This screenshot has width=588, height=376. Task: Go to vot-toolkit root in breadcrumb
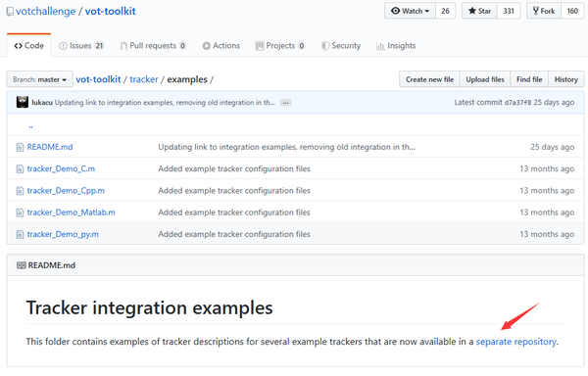point(98,79)
